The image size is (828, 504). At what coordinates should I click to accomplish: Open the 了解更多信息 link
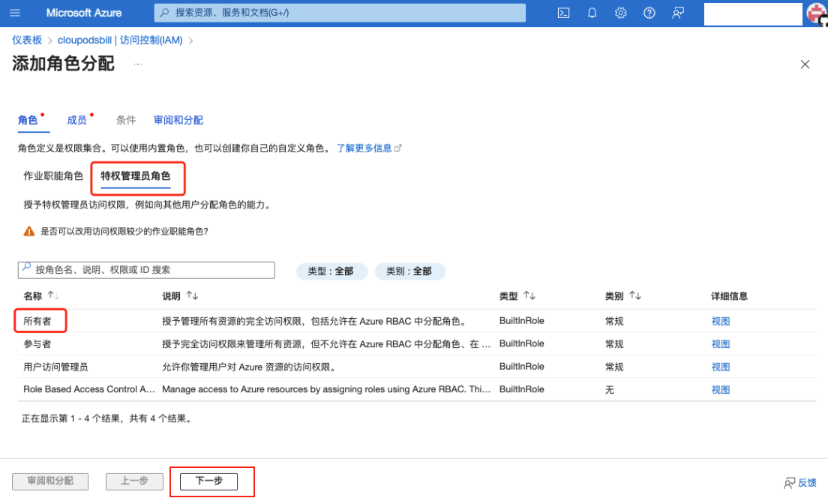[364, 148]
